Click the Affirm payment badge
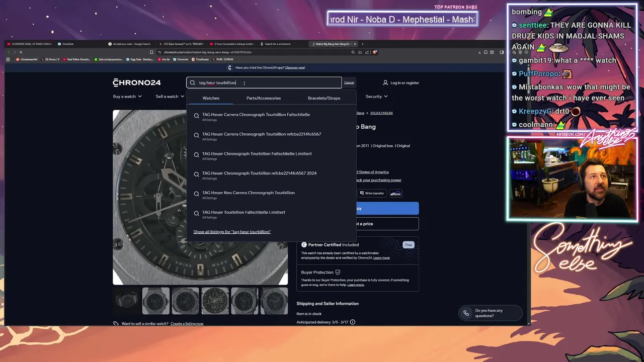This screenshot has width=644, height=362. [x=395, y=194]
